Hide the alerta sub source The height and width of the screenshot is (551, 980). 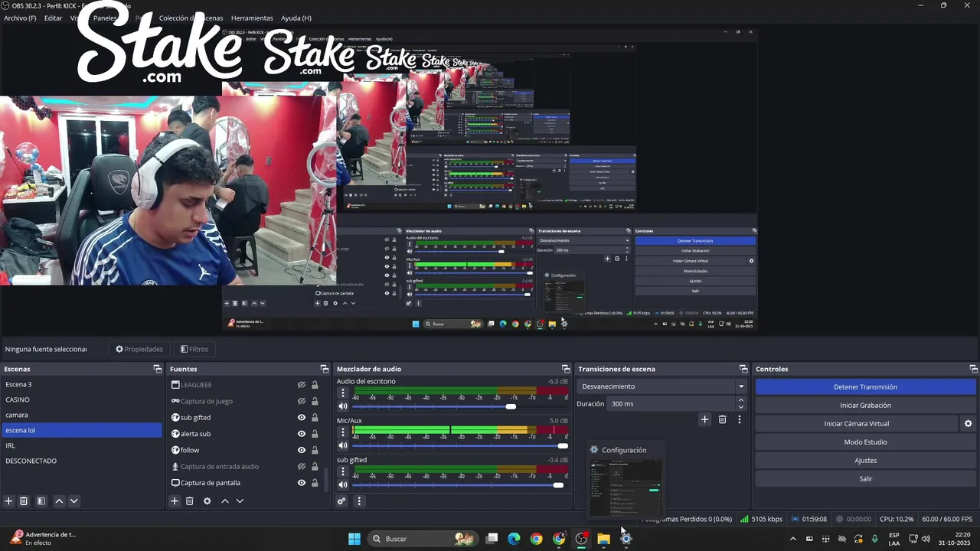(302, 434)
